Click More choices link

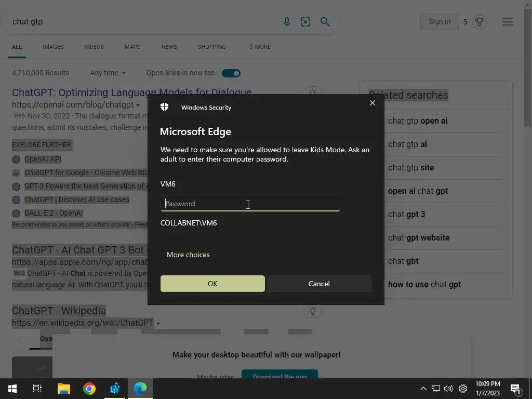pyautogui.click(x=188, y=255)
